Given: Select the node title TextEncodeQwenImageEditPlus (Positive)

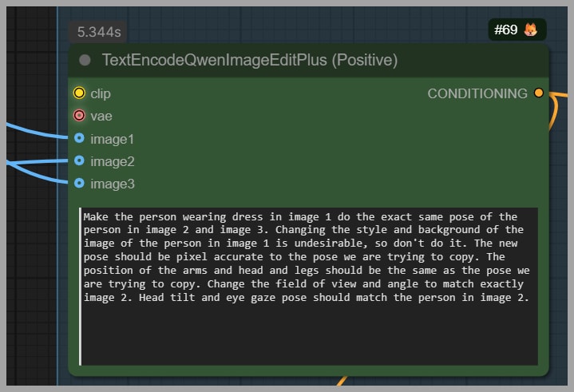Looking at the screenshot, I should (x=249, y=61).
